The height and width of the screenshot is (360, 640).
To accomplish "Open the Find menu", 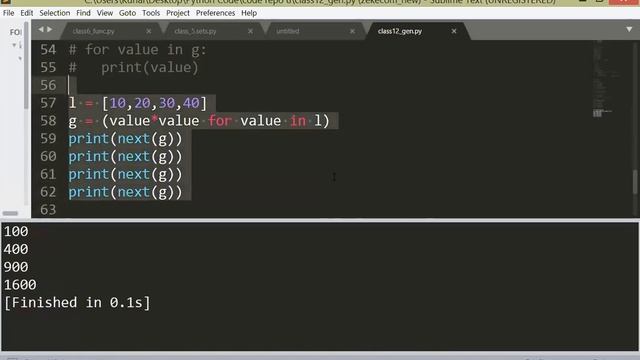I will point(83,13).
